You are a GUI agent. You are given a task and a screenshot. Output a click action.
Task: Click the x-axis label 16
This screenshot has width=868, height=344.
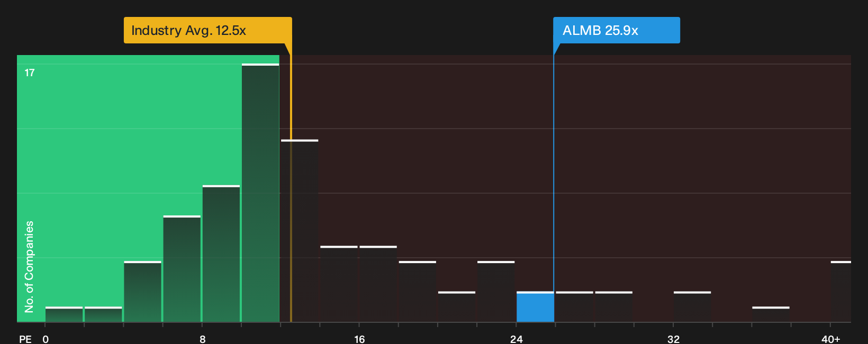(359, 339)
